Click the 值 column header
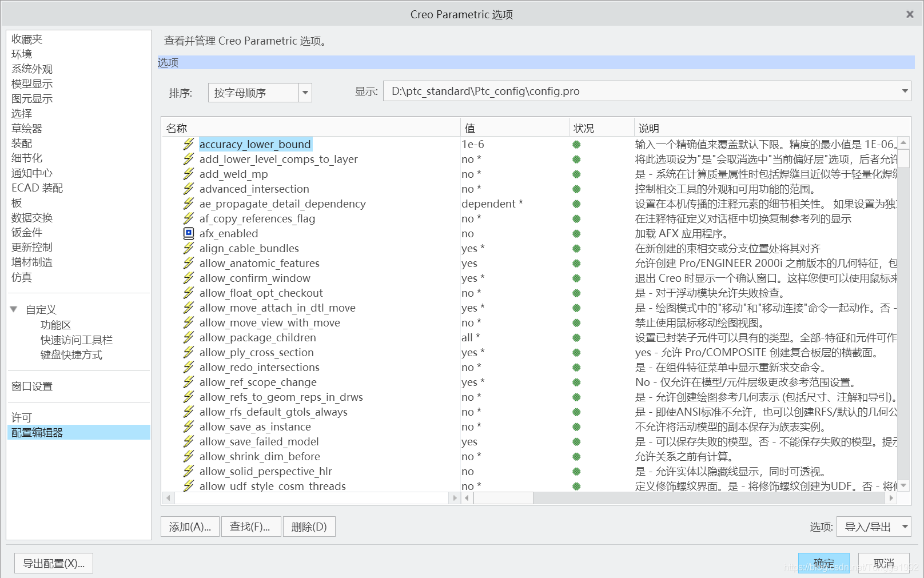The image size is (924, 578). coord(515,128)
